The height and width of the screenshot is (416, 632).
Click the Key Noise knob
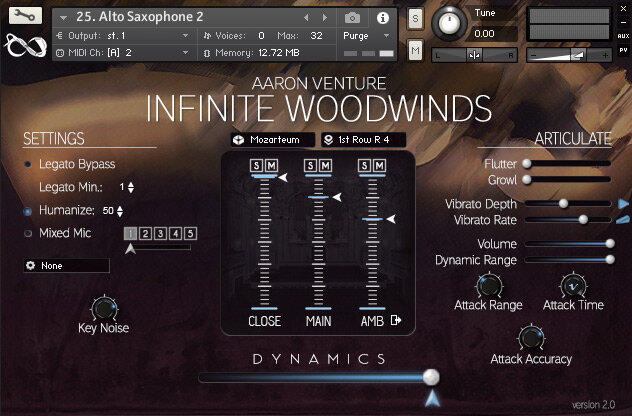click(103, 308)
